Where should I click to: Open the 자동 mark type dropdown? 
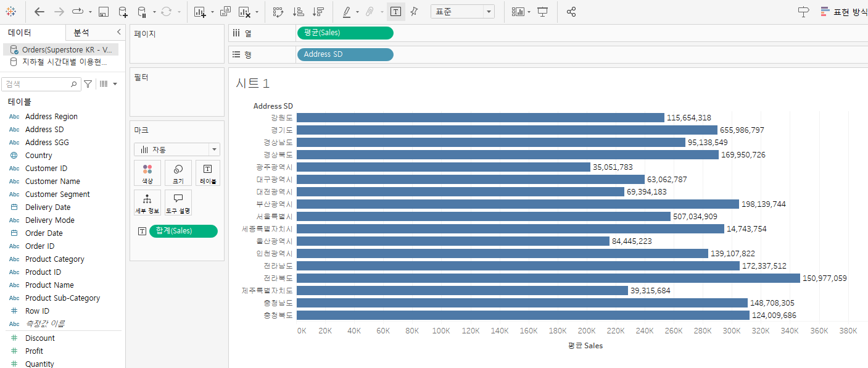(x=177, y=149)
